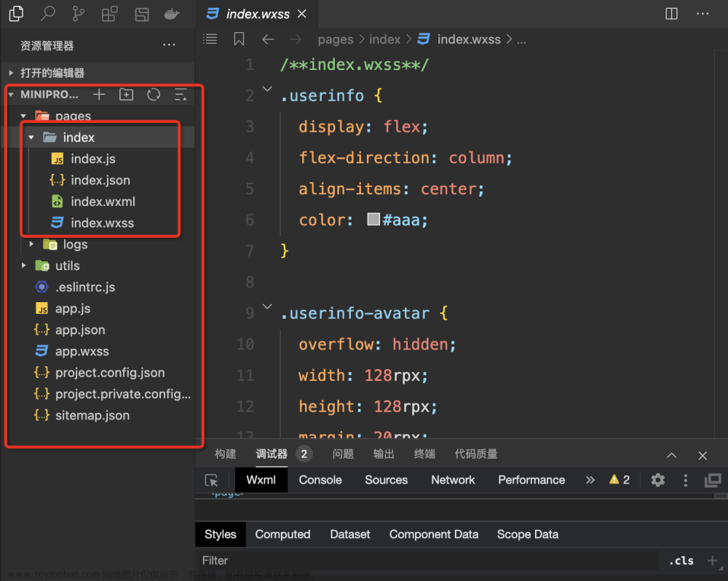Switch to the 构建 panel tab
This screenshot has width=728, height=581.
[225, 454]
